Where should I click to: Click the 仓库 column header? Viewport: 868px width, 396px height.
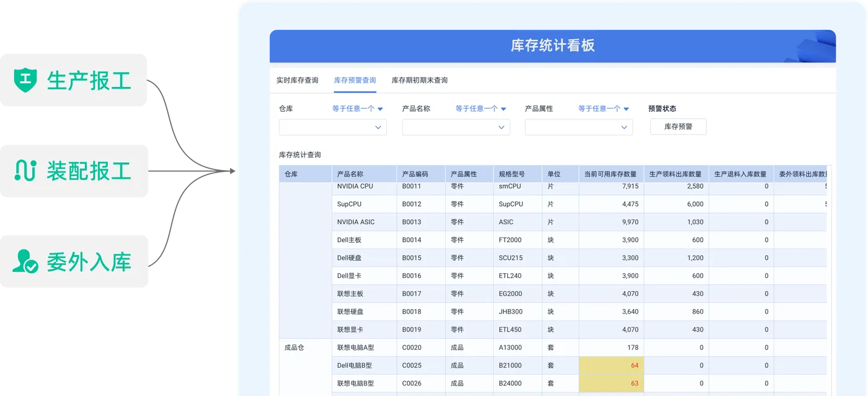tap(306, 174)
